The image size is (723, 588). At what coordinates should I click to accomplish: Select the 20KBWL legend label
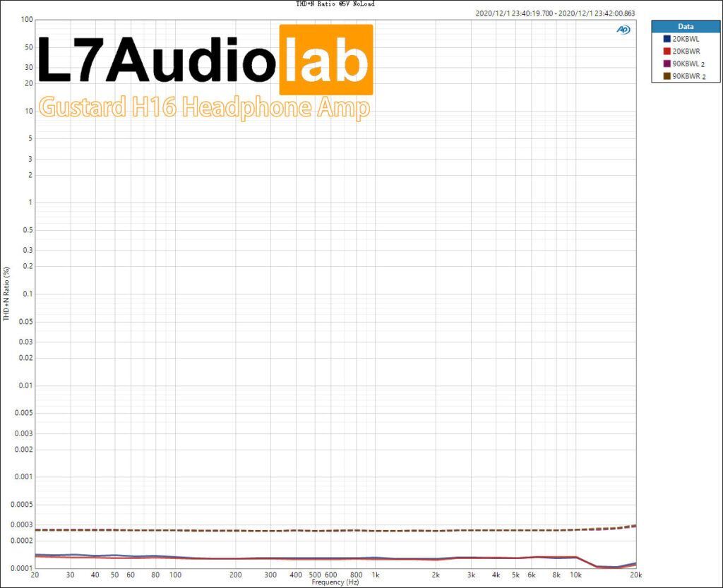point(686,39)
